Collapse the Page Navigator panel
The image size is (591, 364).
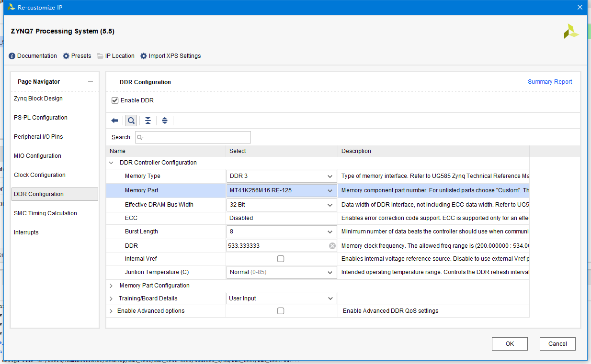point(91,82)
